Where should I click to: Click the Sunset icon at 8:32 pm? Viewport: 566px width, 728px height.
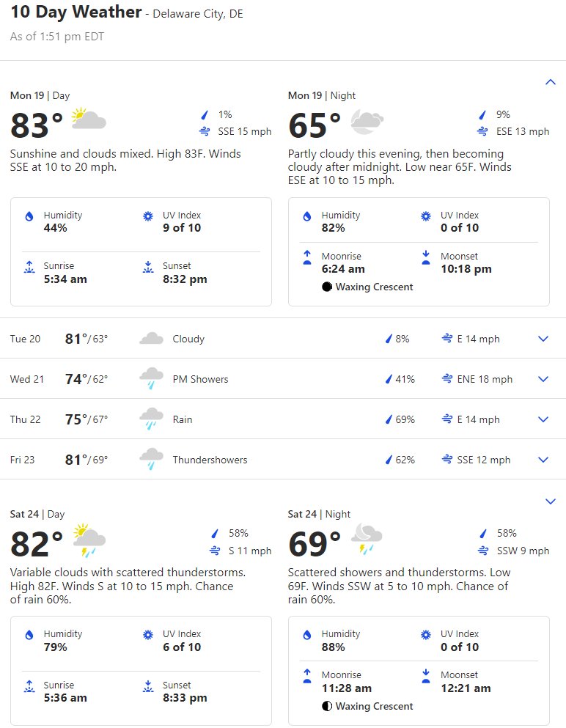coord(148,267)
